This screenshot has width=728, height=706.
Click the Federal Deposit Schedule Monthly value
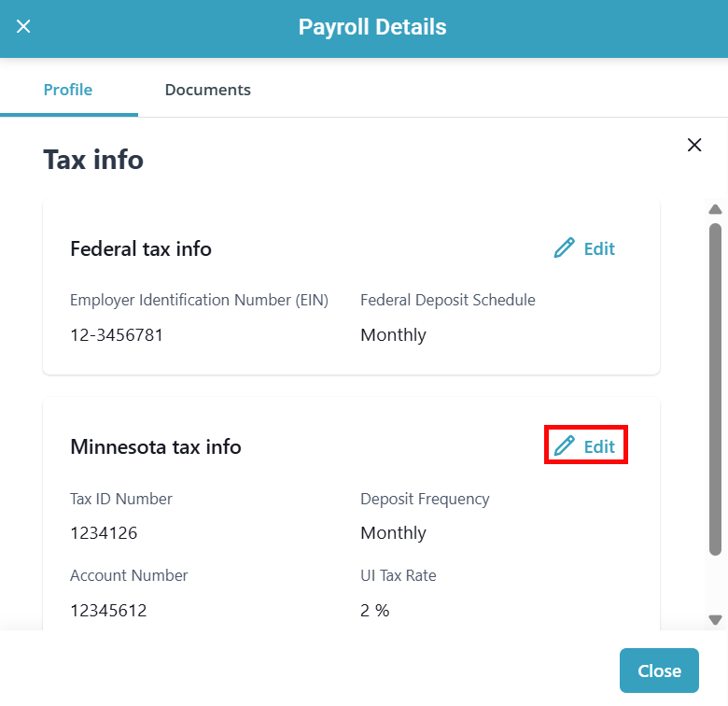click(x=393, y=334)
